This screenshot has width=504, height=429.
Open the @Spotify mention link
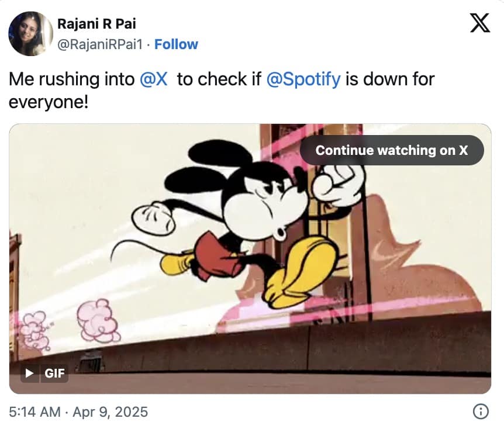[303, 79]
